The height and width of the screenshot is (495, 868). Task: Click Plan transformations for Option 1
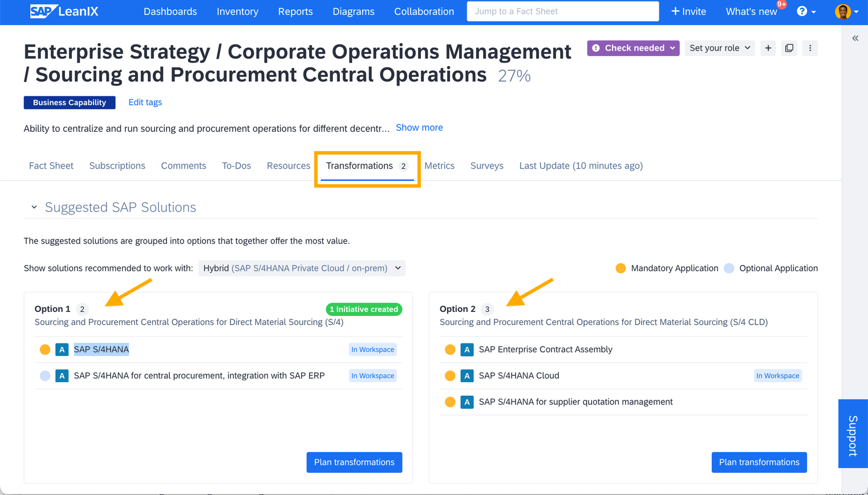pyautogui.click(x=354, y=462)
